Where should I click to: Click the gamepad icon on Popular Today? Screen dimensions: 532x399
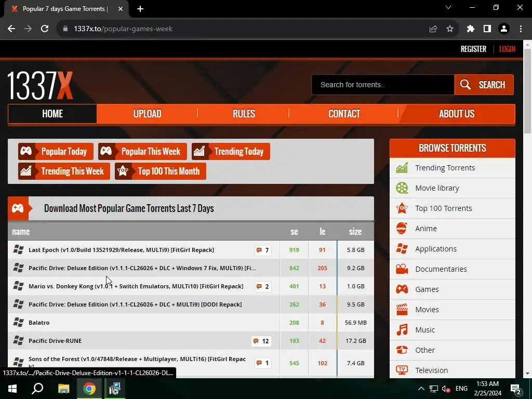[x=26, y=151]
